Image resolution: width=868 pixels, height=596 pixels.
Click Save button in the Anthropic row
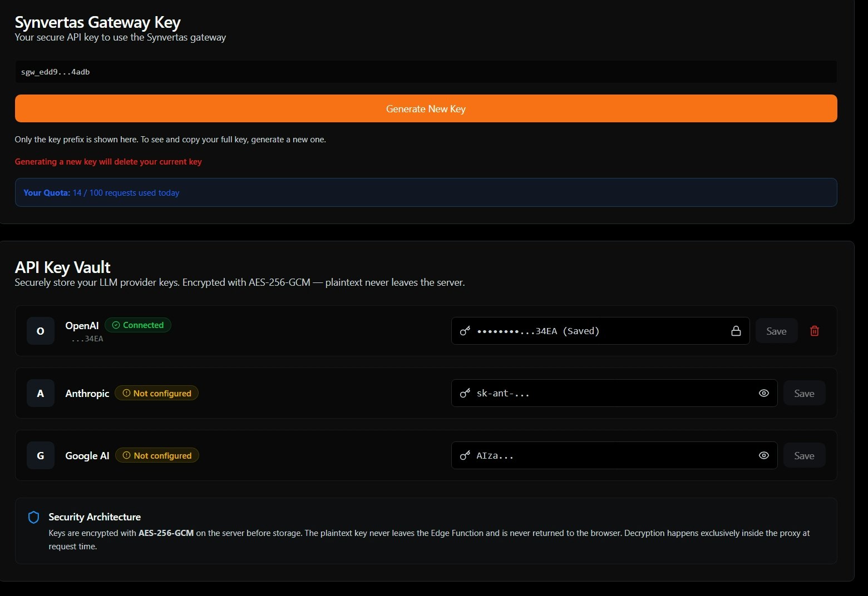804,393
